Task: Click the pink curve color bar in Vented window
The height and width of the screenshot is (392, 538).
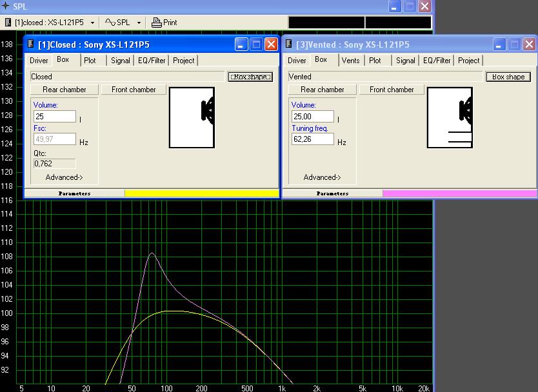Action: tap(460, 193)
